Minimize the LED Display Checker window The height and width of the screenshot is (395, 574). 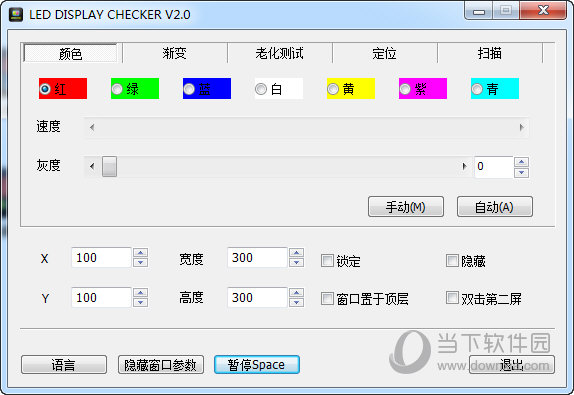[478, 11]
